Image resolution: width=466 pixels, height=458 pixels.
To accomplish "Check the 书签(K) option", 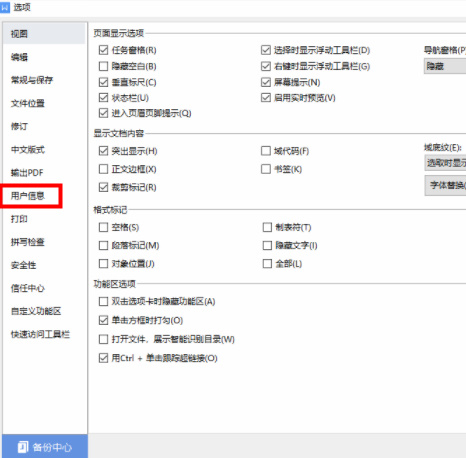I will click(266, 169).
